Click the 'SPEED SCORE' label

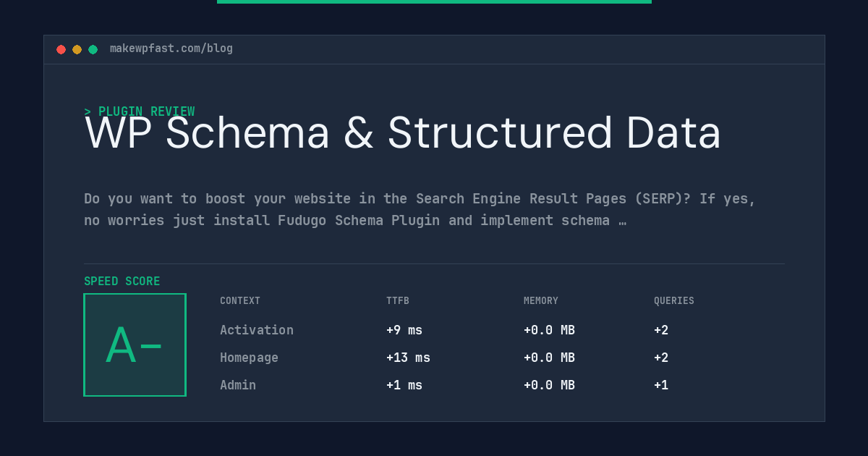122,282
